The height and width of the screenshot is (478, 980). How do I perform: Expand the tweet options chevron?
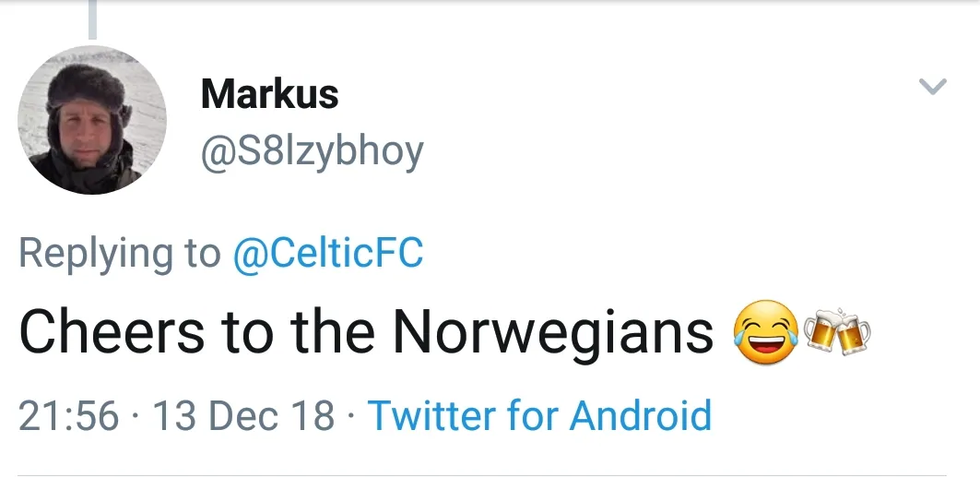tap(933, 87)
